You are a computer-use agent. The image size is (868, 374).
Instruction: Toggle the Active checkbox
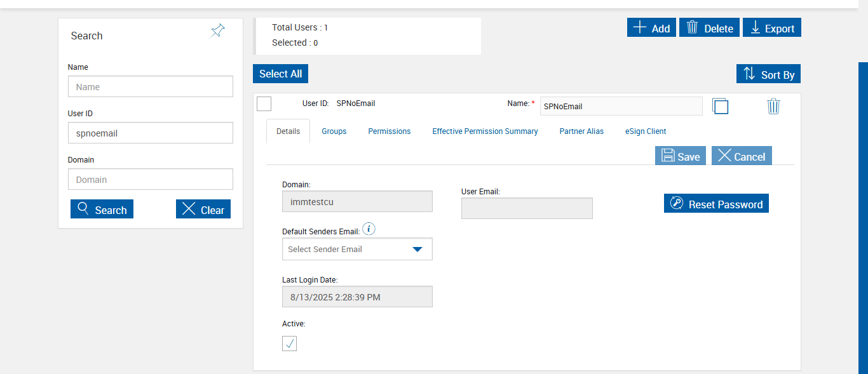click(290, 344)
